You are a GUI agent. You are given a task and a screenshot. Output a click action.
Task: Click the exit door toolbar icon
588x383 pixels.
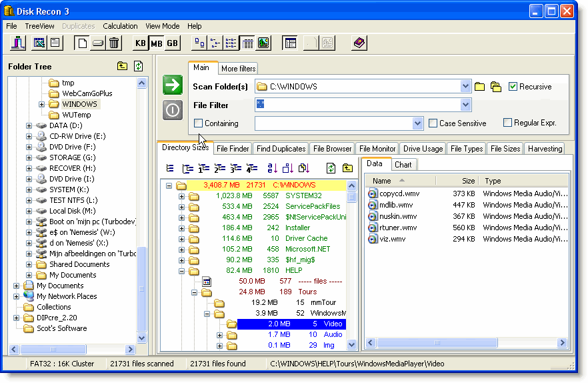17,43
